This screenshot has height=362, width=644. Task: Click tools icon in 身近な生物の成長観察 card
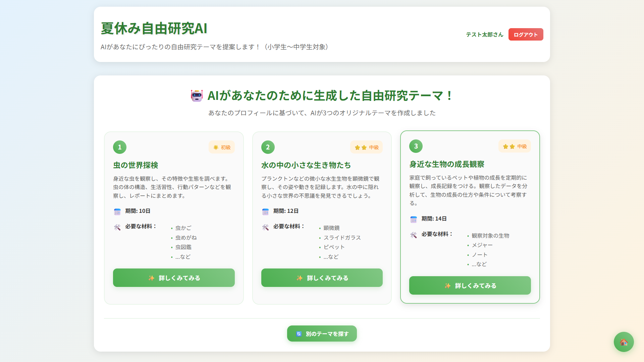click(414, 235)
